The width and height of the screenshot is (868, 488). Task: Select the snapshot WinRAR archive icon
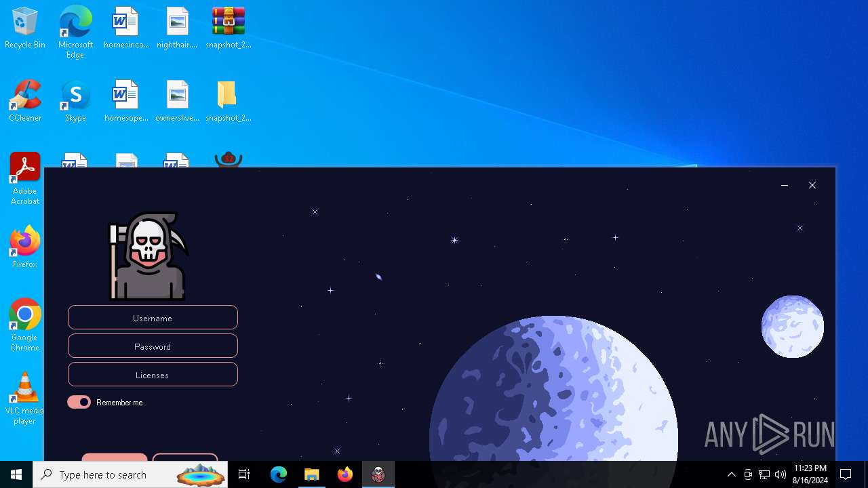tap(229, 28)
